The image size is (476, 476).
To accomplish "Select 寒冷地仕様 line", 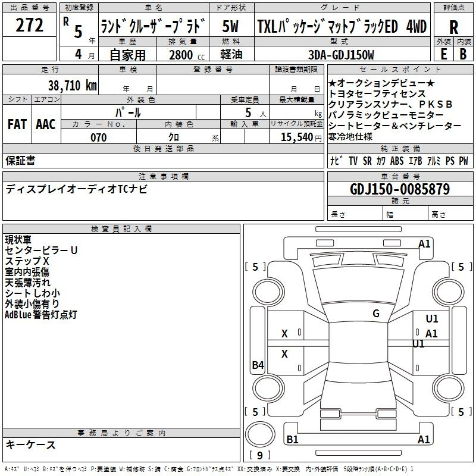I will [x=350, y=137].
